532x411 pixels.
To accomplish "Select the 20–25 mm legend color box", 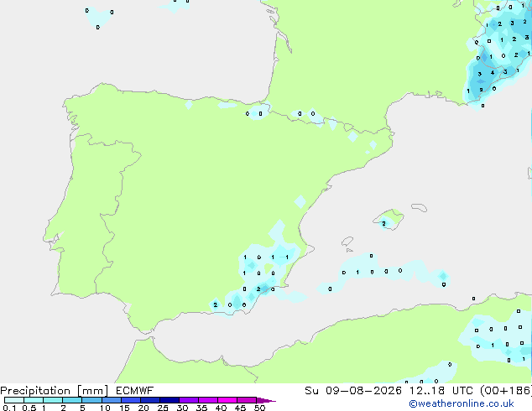I will pos(149,400).
